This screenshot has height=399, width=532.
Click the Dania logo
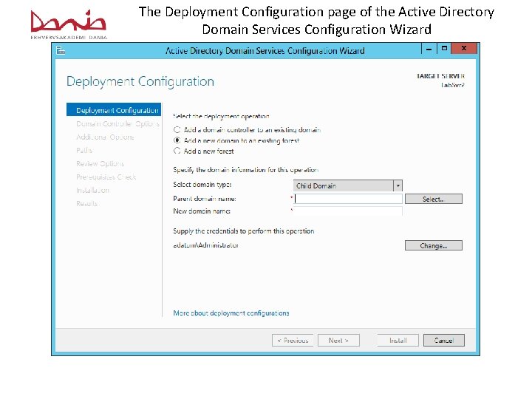coord(69,24)
